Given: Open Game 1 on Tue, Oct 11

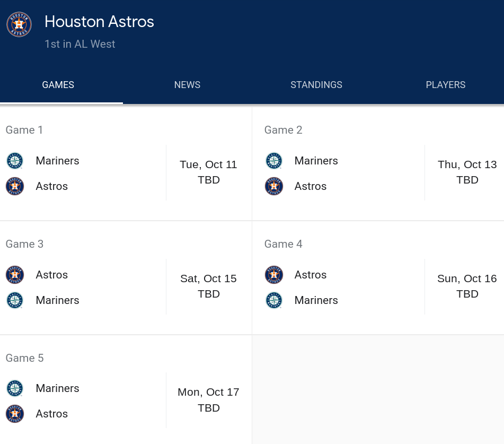Looking at the screenshot, I should (208, 172).
